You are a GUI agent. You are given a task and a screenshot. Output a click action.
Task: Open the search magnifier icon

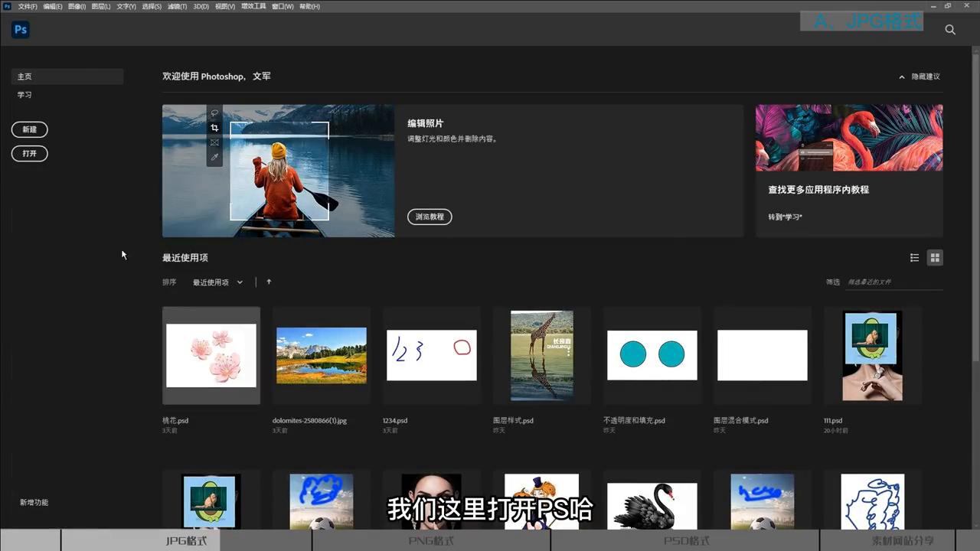click(950, 30)
